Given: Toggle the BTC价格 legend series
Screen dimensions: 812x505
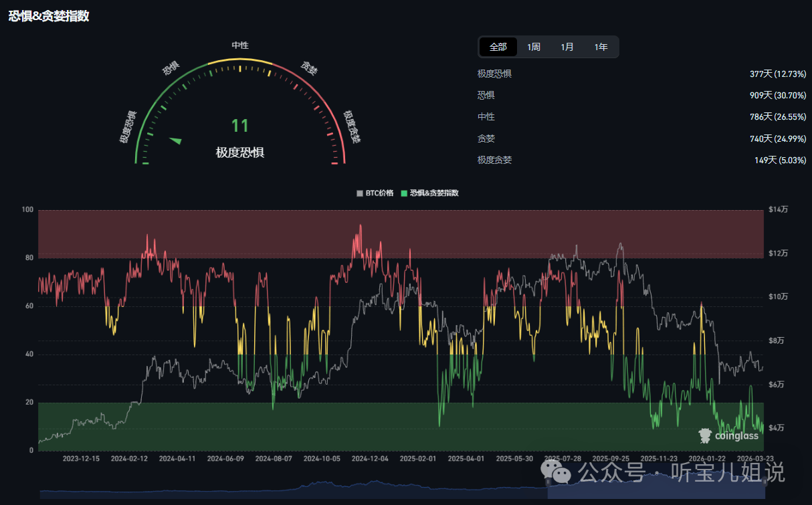Looking at the screenshot, I should tap(375, 193).
